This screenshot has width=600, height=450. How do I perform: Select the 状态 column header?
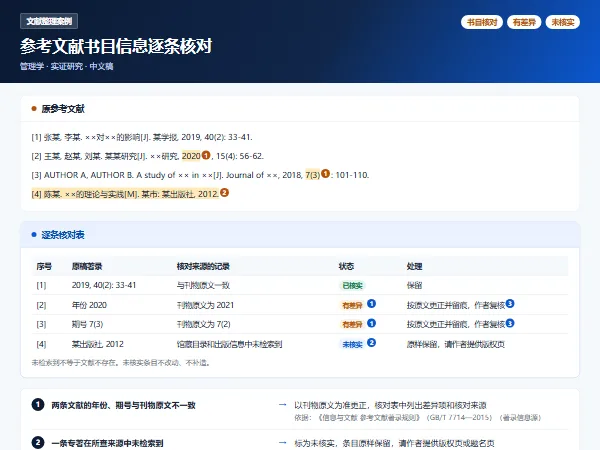coord(346,266)
